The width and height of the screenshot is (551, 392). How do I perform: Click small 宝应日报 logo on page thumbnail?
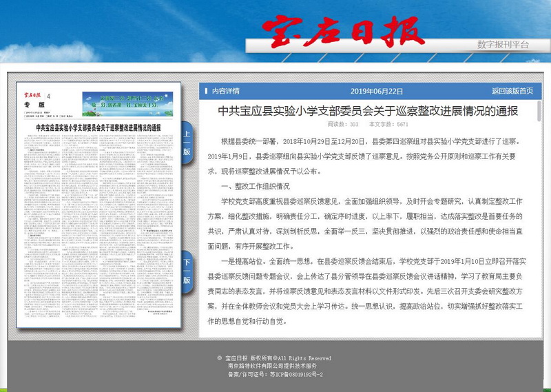[32, 95]
